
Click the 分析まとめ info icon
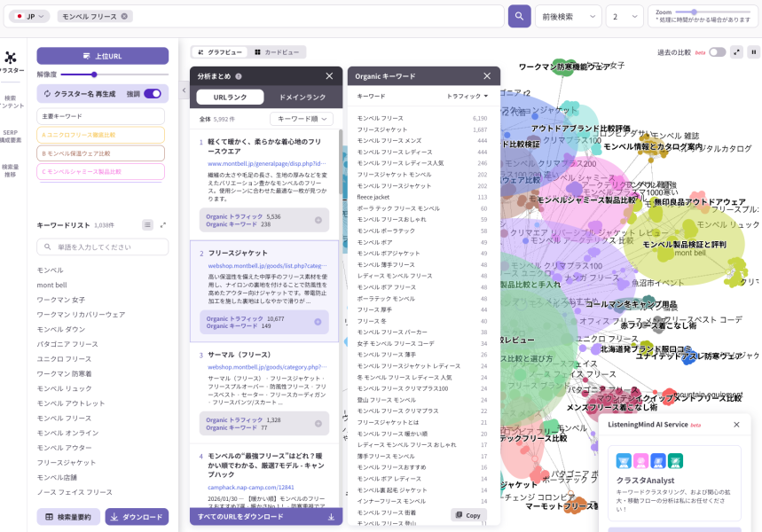(x=239, y=76)
